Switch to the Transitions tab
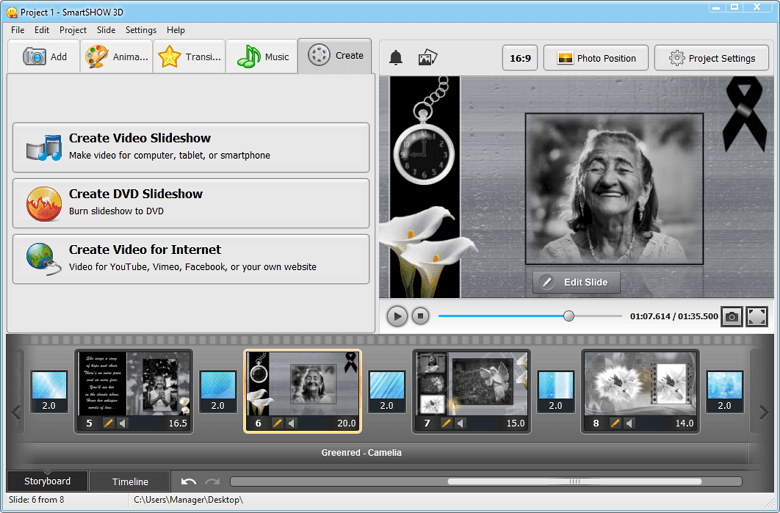The width and height of the screenshot is (780, 513). (x=189, y=56)
